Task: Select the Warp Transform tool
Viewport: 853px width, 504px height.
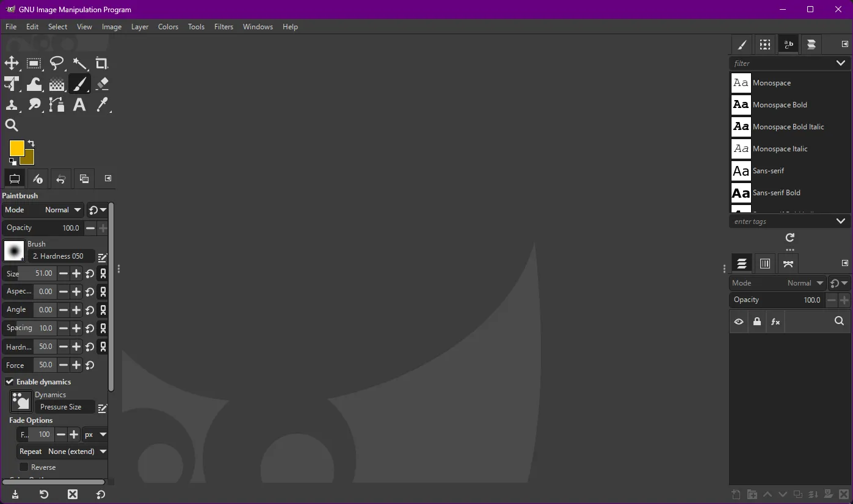Action: [x=34, y=84]
